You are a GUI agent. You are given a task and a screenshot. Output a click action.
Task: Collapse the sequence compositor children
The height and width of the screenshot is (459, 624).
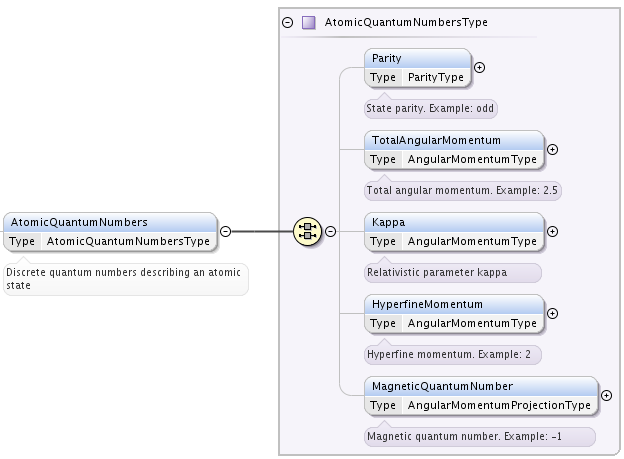click(x=330, y=231)
